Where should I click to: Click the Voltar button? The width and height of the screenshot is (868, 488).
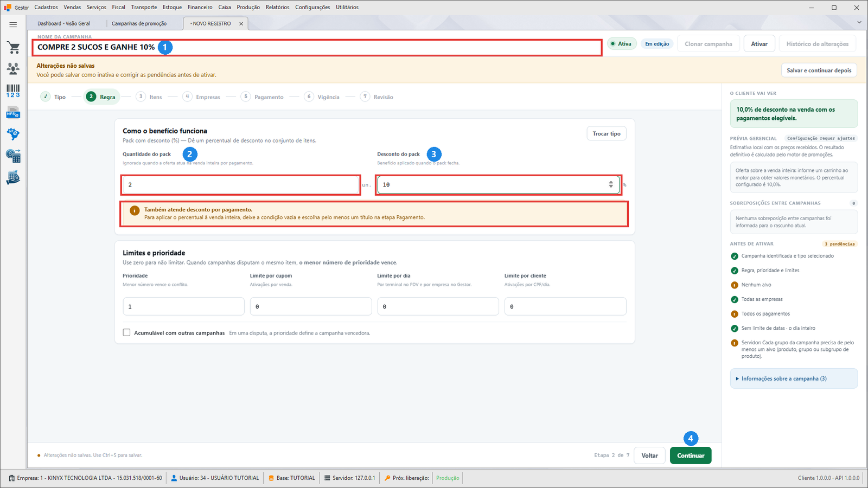click(x=649, y=455)
